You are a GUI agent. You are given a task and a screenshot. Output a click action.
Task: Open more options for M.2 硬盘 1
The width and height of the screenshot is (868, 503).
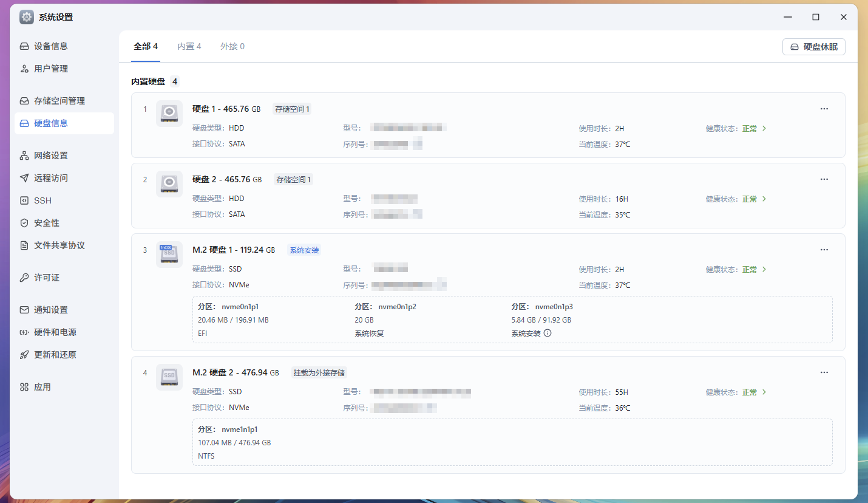(x=824, y=250)
